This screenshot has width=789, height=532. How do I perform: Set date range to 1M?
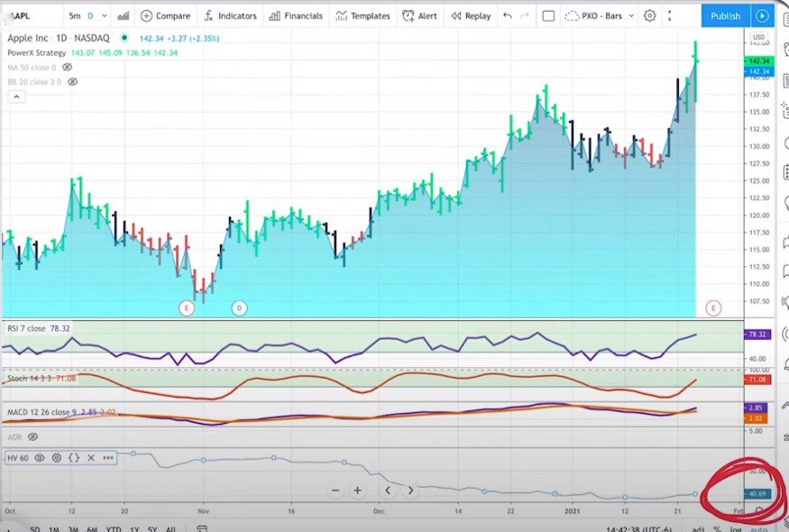[x=54, y=529]
